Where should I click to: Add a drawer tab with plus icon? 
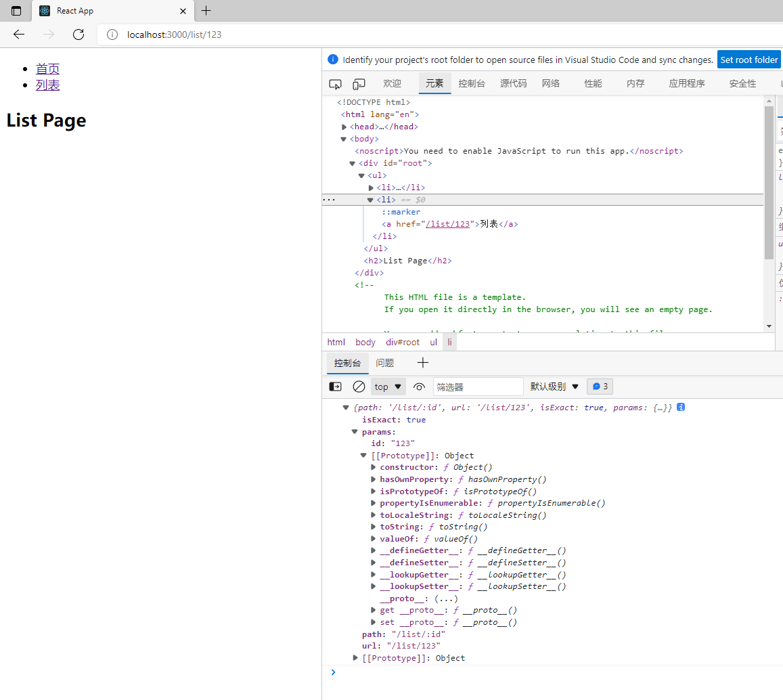[423, 363]
